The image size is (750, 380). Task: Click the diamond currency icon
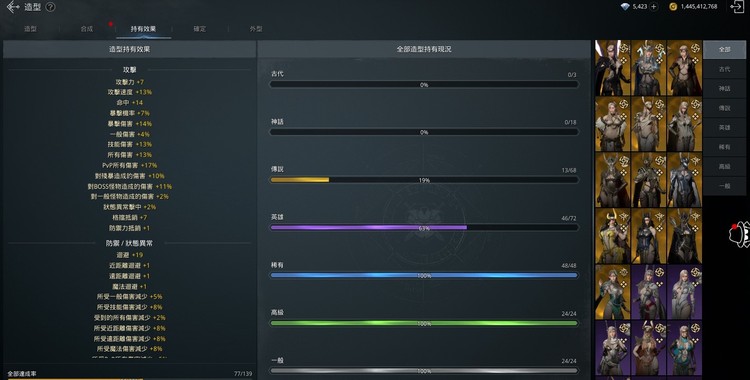click(625, 7)
